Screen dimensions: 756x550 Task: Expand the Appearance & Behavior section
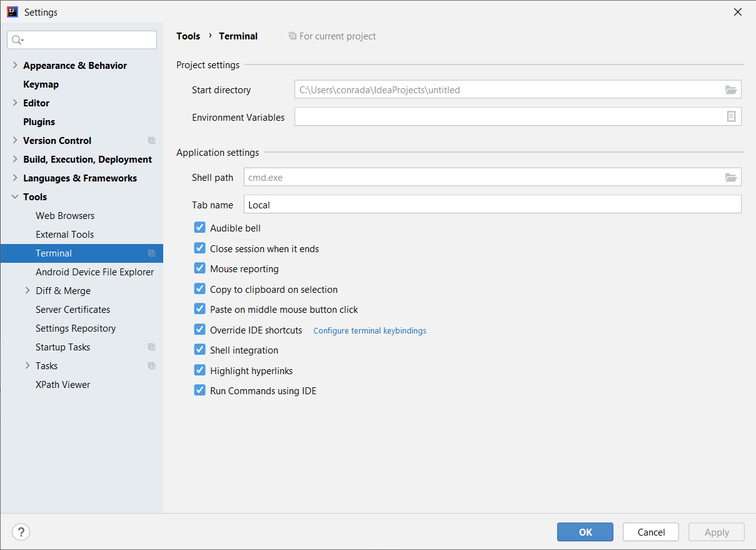(15, 65)
